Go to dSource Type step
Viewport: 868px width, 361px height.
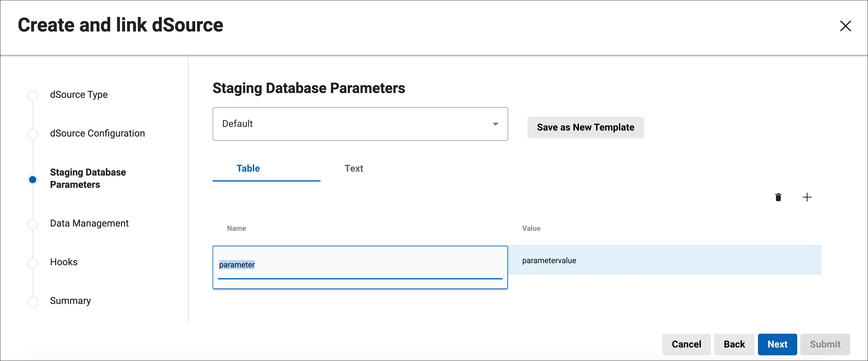pos(79,95)
